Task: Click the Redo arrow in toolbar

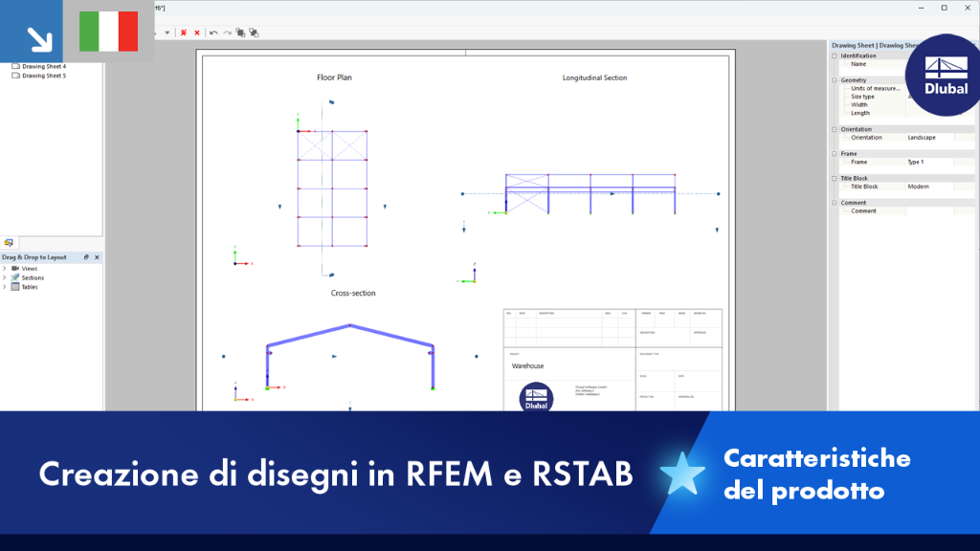Action: [228, 33]
